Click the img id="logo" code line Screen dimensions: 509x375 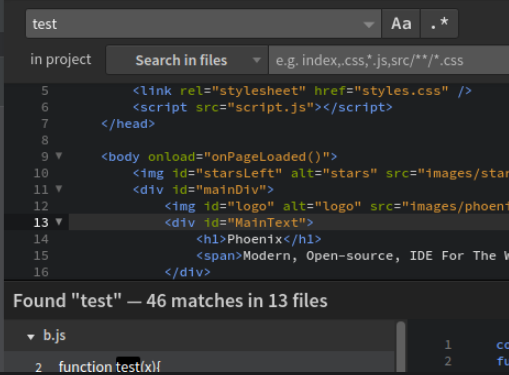(x=337, y=206)
